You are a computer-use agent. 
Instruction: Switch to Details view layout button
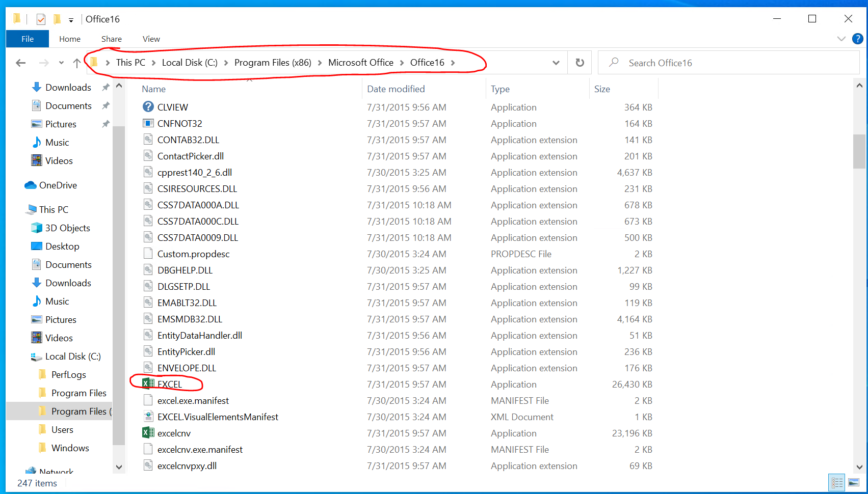coord(837,483)
